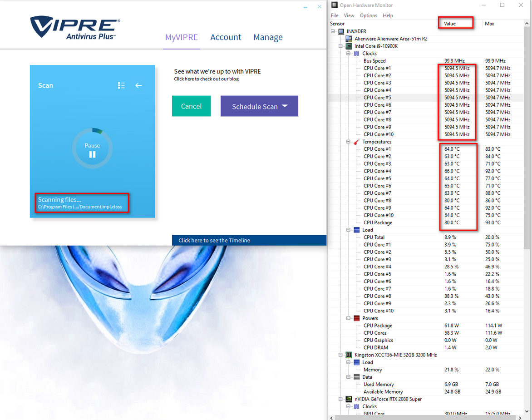532x420 pixels.
Task: Click the CPU Load category icon
Action: [357, 230]
